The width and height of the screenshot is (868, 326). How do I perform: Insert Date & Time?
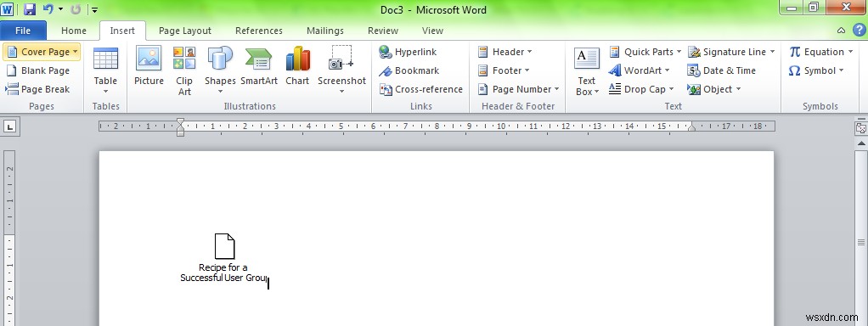point(722,70)
